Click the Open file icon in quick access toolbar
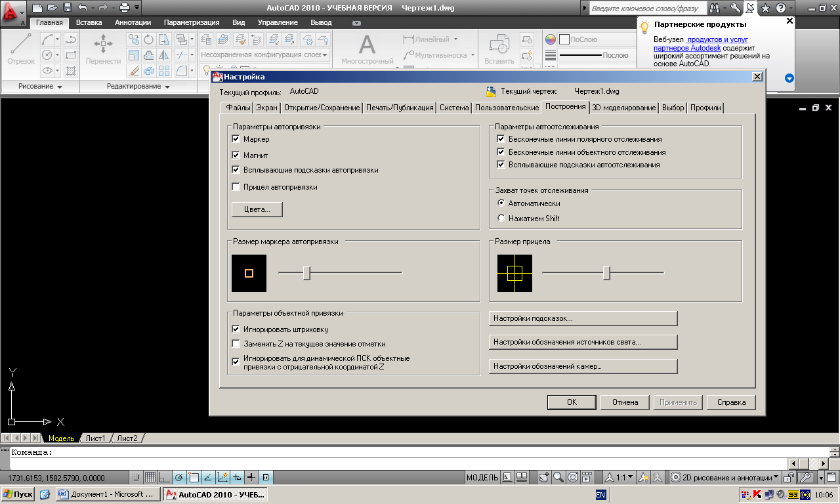Viewport: 840px width, 504px height. pos(52,8)
